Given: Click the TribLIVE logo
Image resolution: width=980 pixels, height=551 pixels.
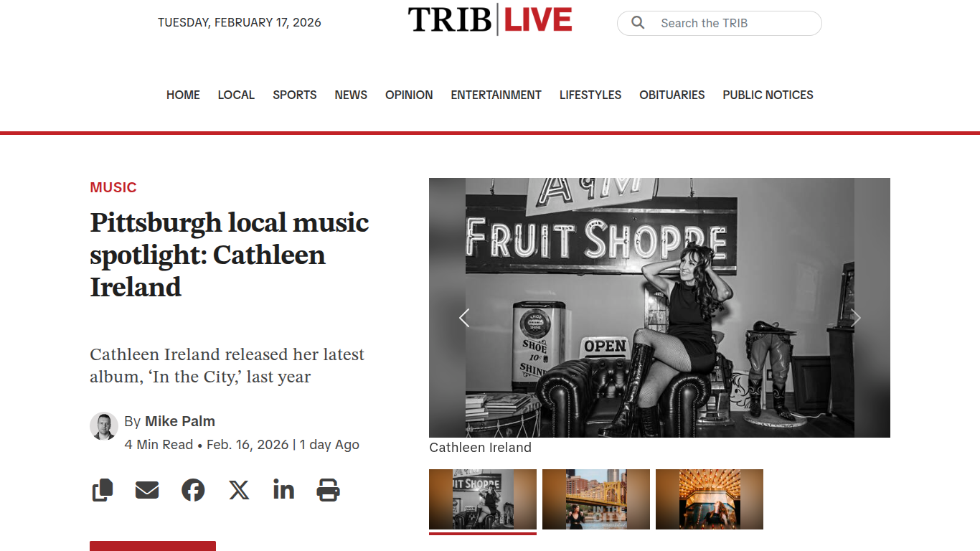Looking at the screenshot, I should click(x=490, y=19).
